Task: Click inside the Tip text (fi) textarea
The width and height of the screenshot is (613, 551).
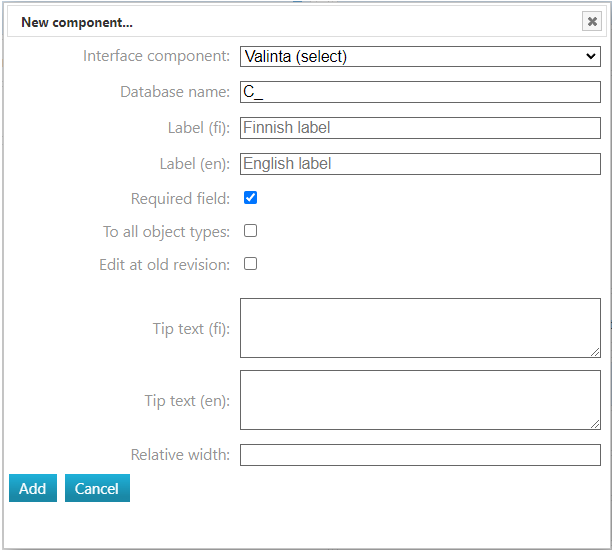Action: [x=420, y=328]
